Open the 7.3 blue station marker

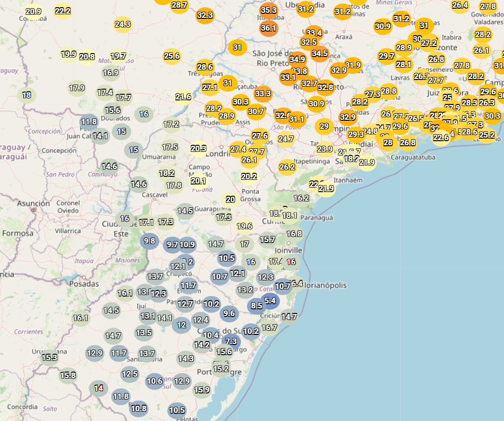[231, 341]
